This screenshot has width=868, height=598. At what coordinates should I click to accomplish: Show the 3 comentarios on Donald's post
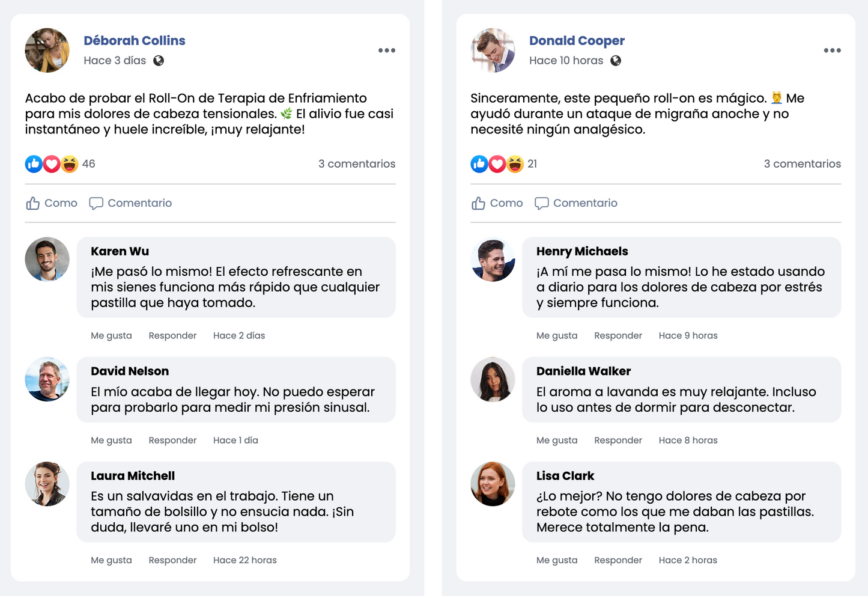pos(802,163)
